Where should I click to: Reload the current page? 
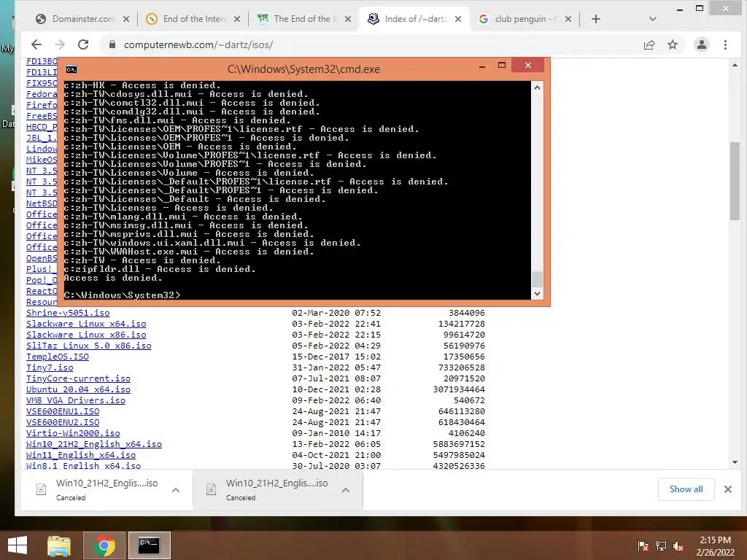[x=83, y=44]
